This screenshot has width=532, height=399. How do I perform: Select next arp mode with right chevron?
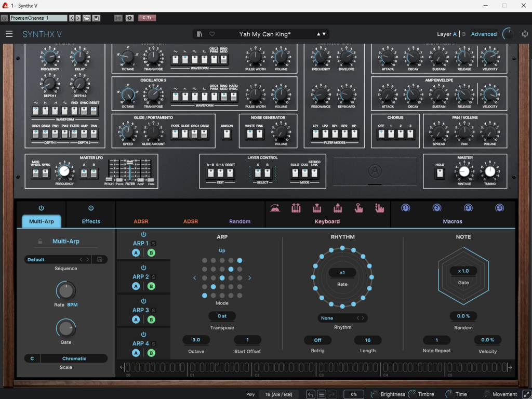pos(250,278)
